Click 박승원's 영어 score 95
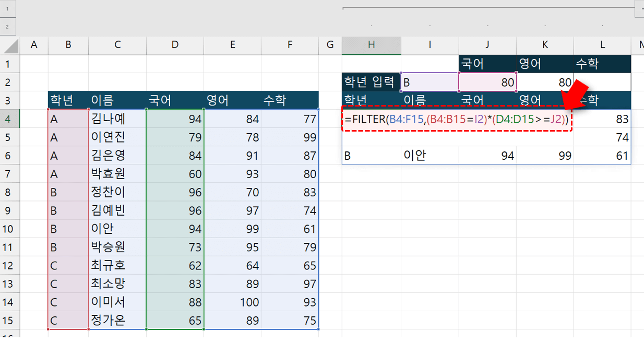644x342 pixels. click(x=232, y=247)
